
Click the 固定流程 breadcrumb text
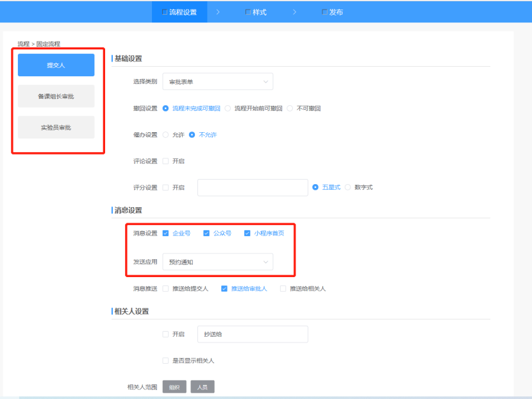coord(48,44)
